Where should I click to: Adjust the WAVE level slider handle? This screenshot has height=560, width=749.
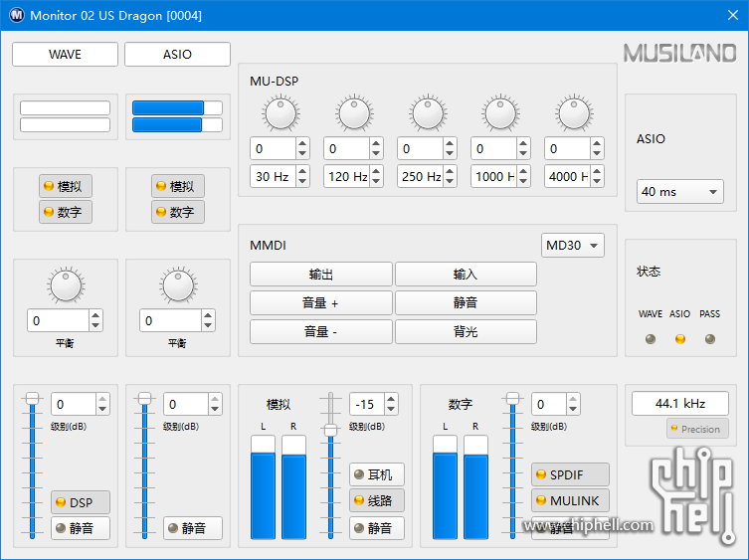pyautogui.click(x=32, y=398)
